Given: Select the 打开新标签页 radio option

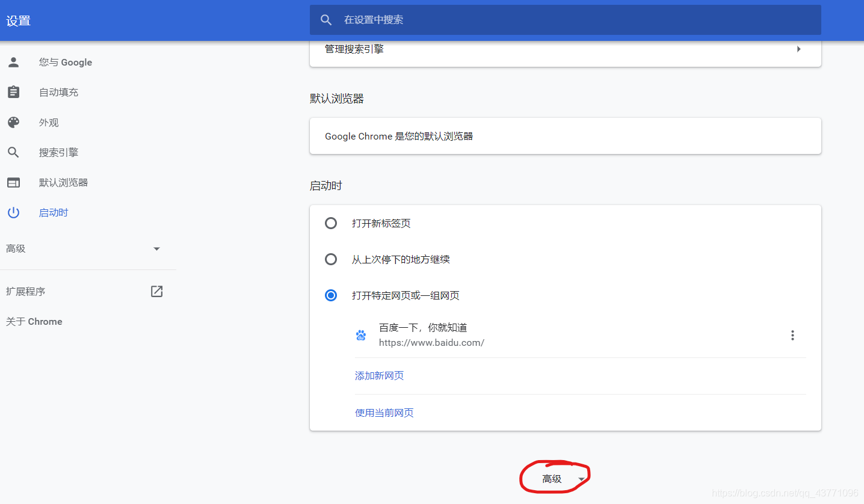Looking at the screenshot, I should [x=331, y=223].
